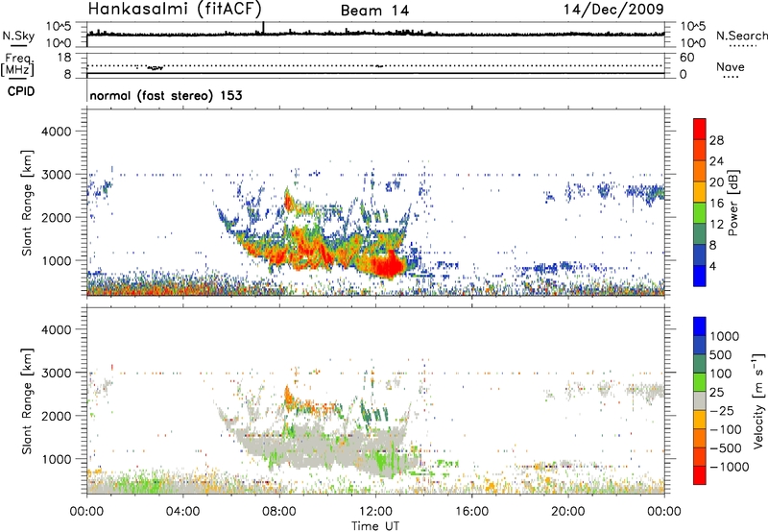Click the tall noise spike in the N.Sky trace

tap(263, 28)
